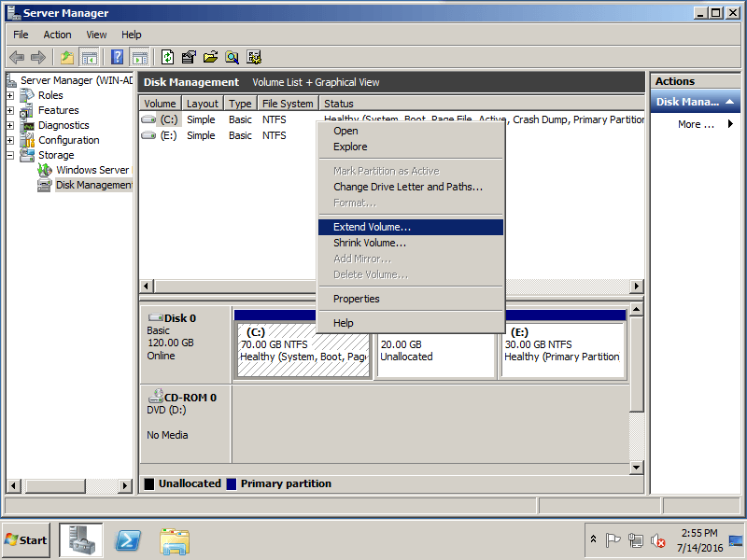Click the Windows Server Backup icon

click(x=45, y=170)
